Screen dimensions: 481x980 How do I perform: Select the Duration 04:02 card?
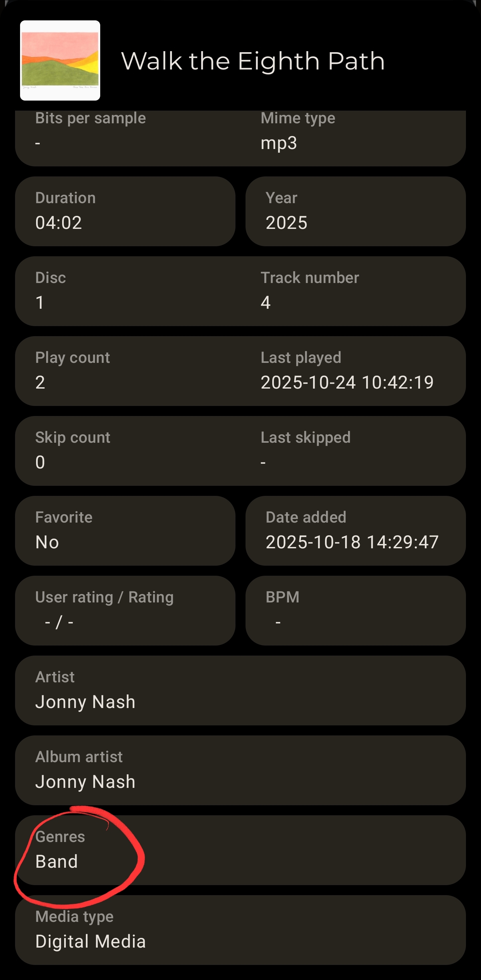(125, 211)
